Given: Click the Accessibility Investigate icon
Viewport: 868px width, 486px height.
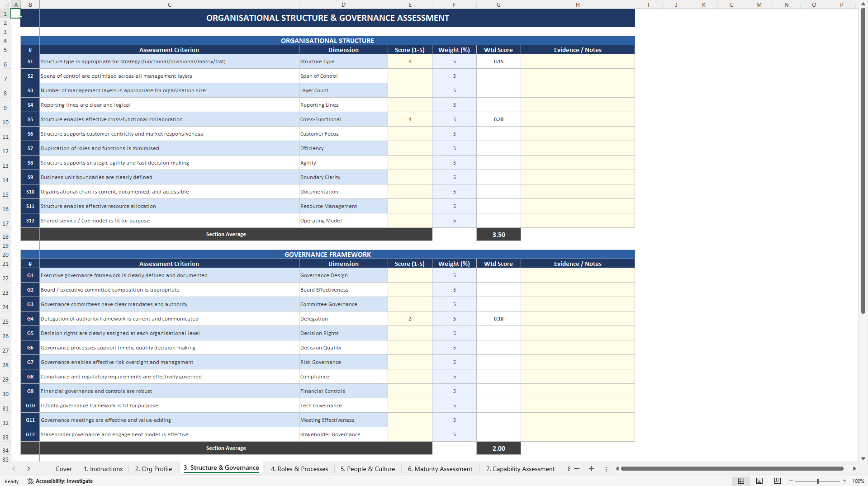Looking at the screenshot, I should [x=31, y=481].
